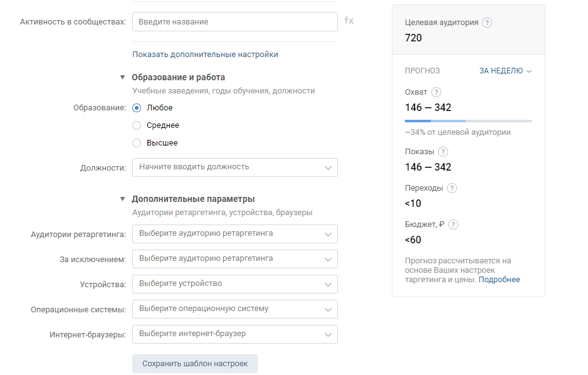Image resolution: width=588 pixels, height=375 pixels.
Task: Open the За исключением audience dropdown
Action: (234, 258)
